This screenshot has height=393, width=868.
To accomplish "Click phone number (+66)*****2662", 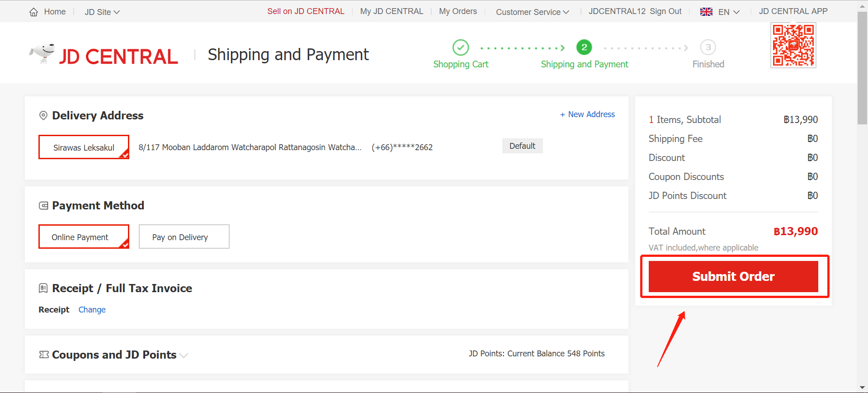I will tap(402, 147).
